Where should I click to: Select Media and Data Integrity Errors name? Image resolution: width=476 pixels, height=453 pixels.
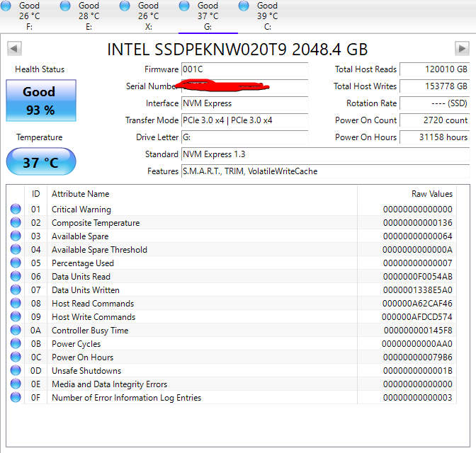pyautogui.click(x=110, y=384)
